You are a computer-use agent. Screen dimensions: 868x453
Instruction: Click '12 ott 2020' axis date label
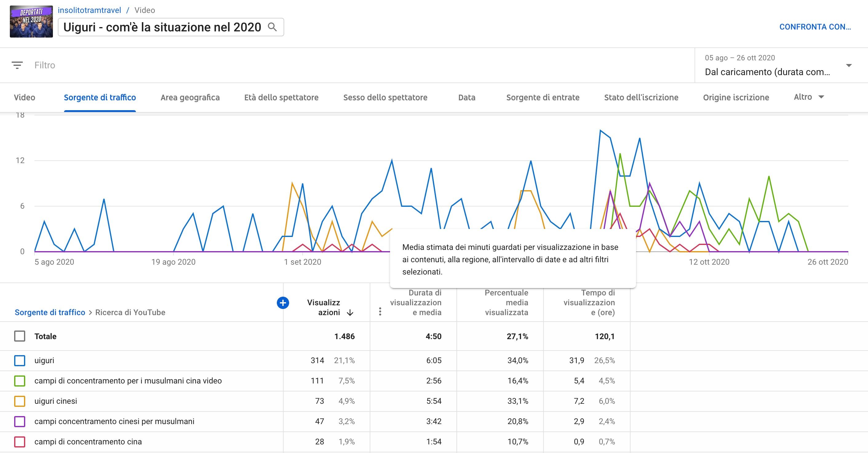click(x=709, y=262)
